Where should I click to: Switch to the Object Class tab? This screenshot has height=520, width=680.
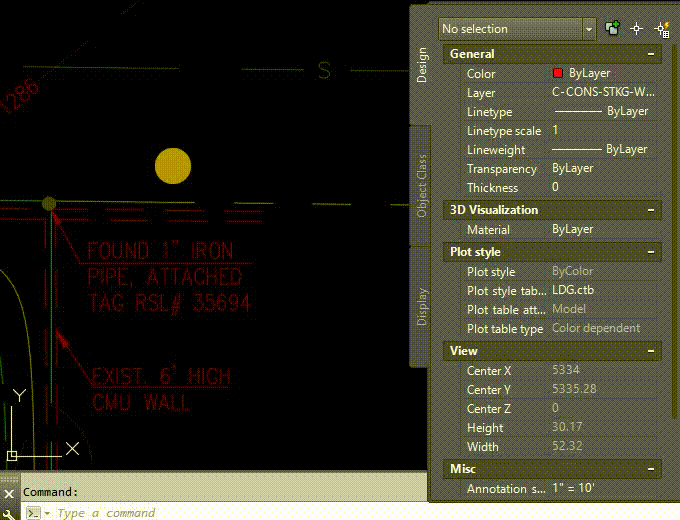tap(421, 186)
